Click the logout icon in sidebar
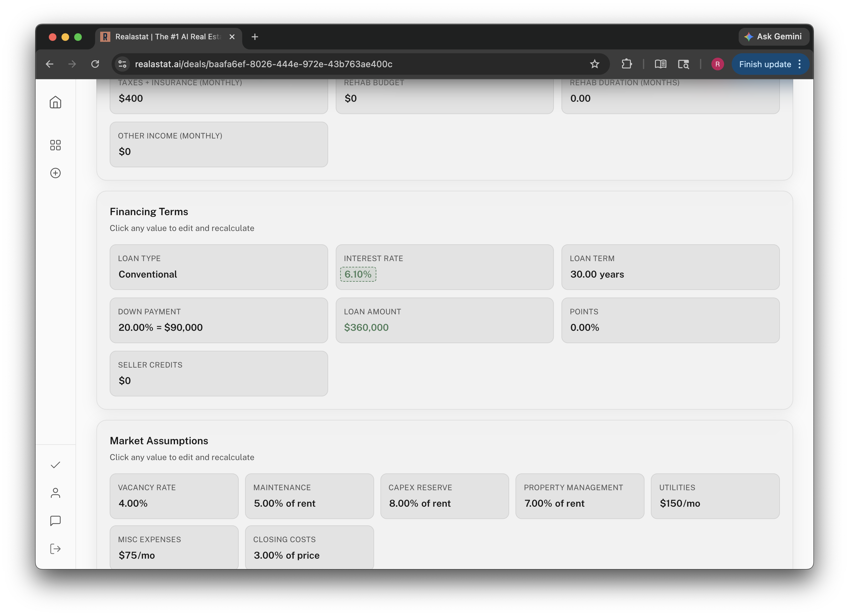This screenshot has height=616, width=849. pos(55,549)
